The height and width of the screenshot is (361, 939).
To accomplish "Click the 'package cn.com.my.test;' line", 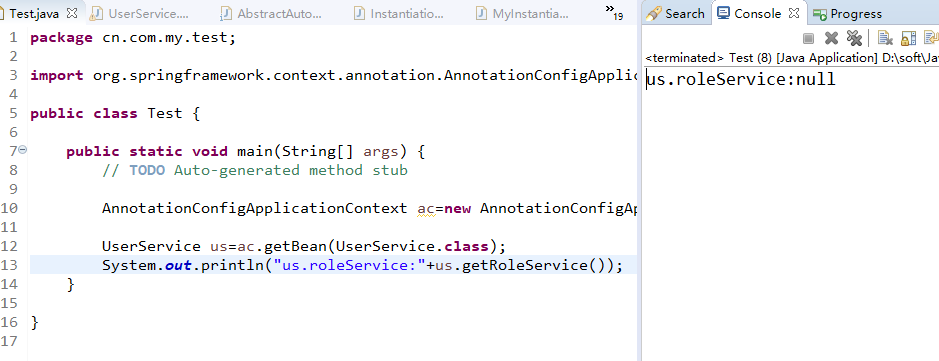I will tap(134, 38).
